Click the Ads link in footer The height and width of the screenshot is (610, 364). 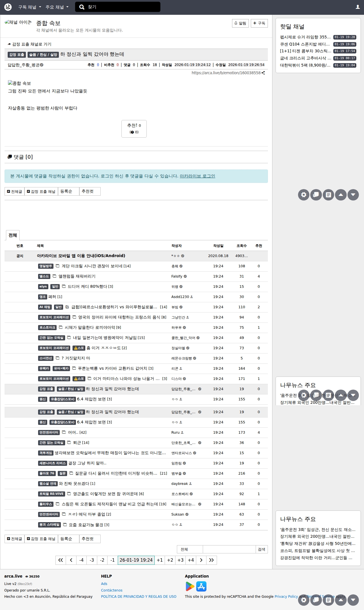point(104,584)
